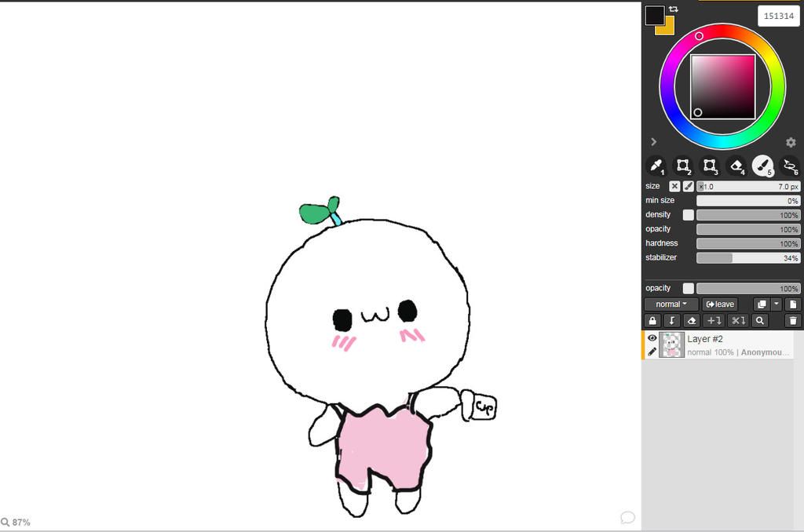
Task: Select the eyedropper tool numbered 1
Action: [x=656, y=166]
